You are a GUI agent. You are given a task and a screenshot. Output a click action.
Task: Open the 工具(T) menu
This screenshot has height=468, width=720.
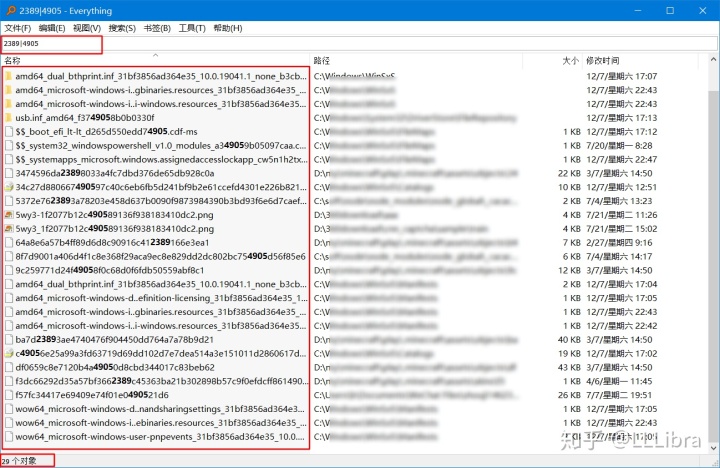click(x=192, y=28)
